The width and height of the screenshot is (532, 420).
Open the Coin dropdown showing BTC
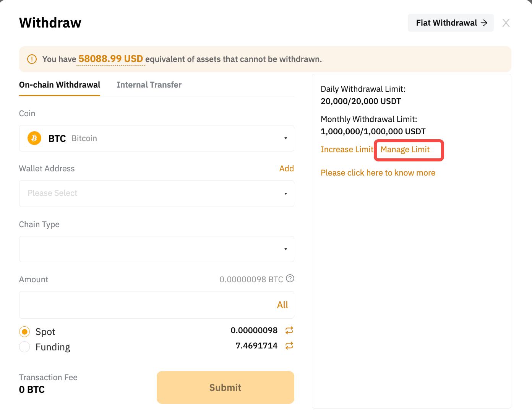[x=156, y=138]
